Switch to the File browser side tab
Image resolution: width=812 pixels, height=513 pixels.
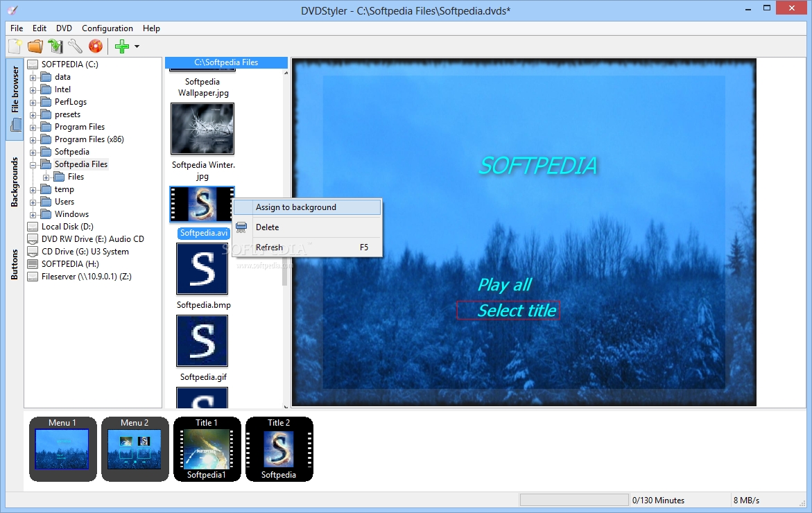[15, 99]
